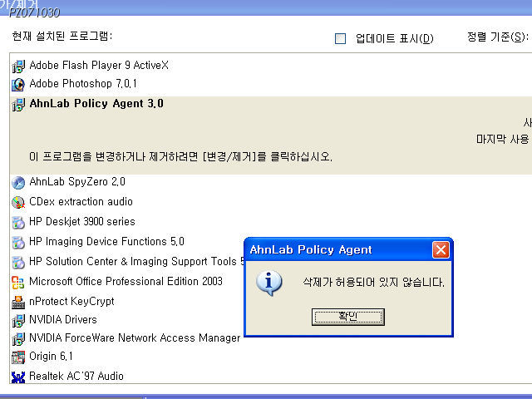This screenshot has height=399, width=532.
Task: Select Microsoft Office Professional Edition 2003 entry
Action: click(x=126, y=281)
